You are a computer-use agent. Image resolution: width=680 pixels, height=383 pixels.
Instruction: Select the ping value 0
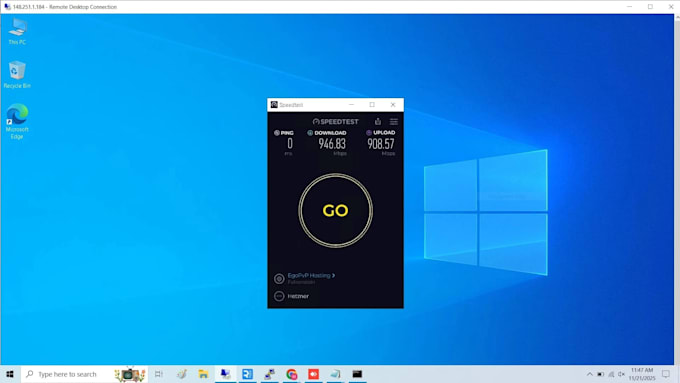point(290,144)
